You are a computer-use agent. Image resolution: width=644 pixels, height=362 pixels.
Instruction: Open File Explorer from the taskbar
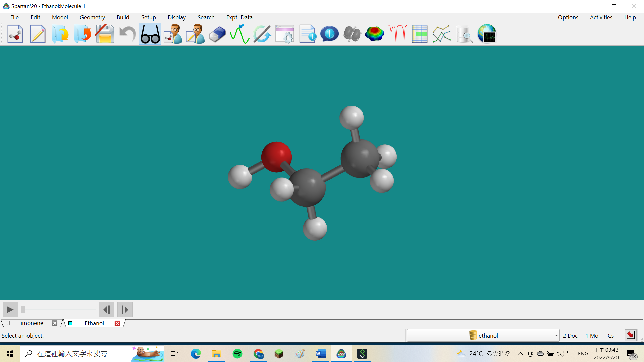[x=217, y=354]
